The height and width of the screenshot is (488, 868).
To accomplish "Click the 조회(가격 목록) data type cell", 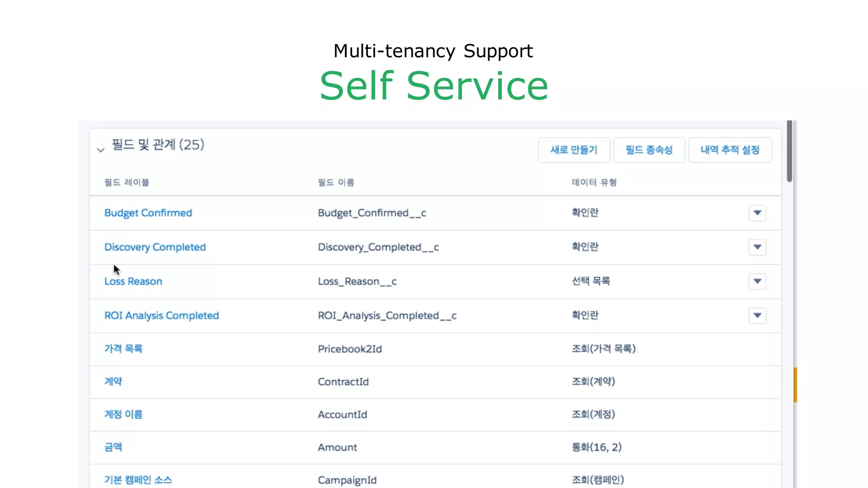I will pos(604,349).
